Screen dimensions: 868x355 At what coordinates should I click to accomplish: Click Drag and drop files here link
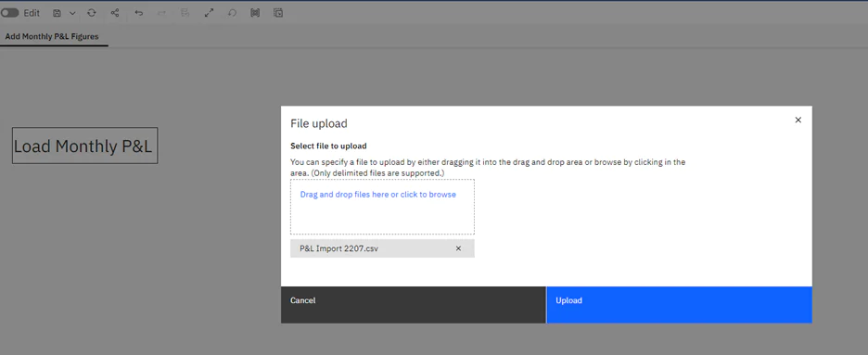point(378,195)
